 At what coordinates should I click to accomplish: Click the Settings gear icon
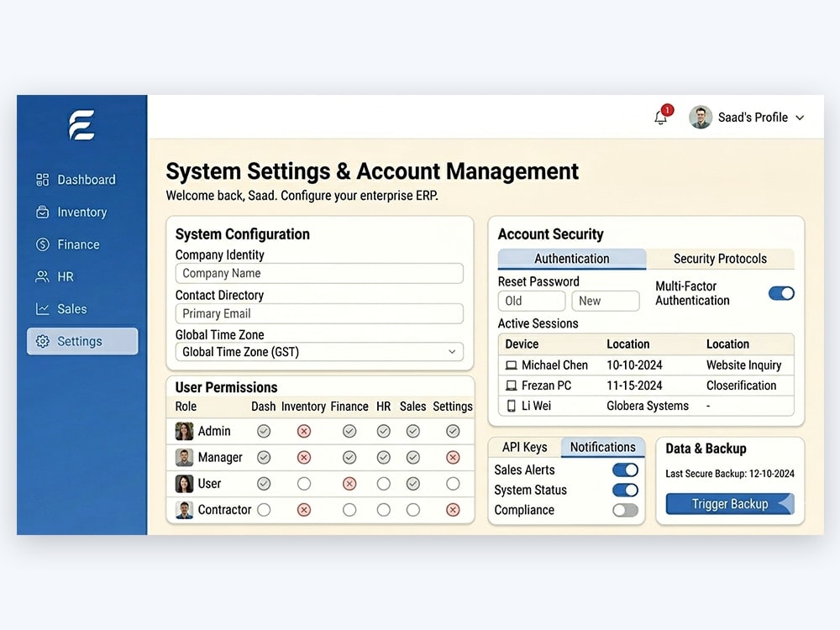(x=42, y=341)
